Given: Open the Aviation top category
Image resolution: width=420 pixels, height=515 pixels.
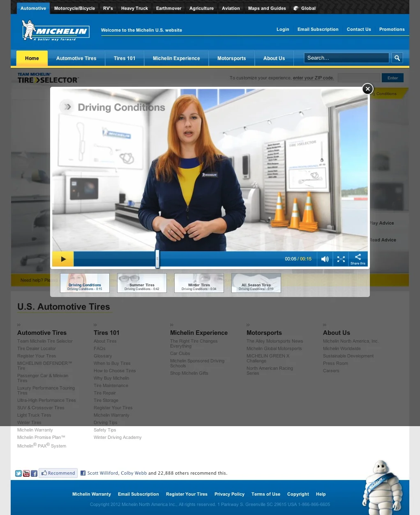Looking at the screenshot, I should click(231, 8).
